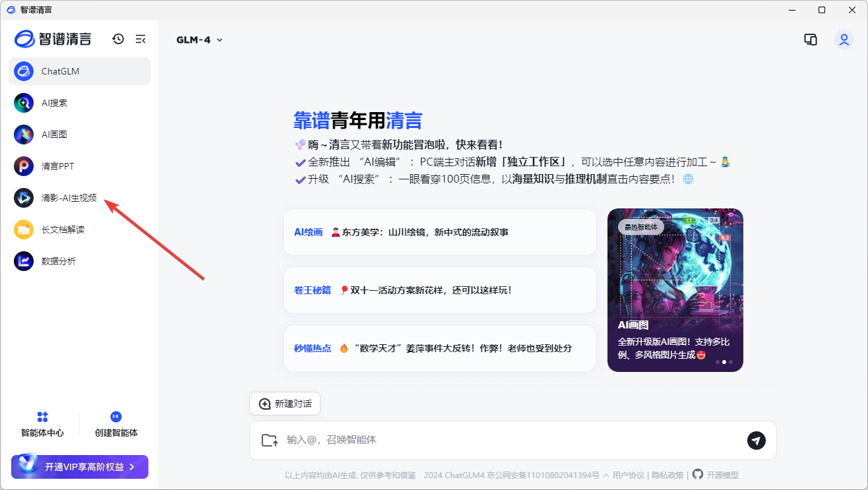Click 开通VIP享高阶权益 banner
Viewport: 868px width, 490px height.
[80, 467]
